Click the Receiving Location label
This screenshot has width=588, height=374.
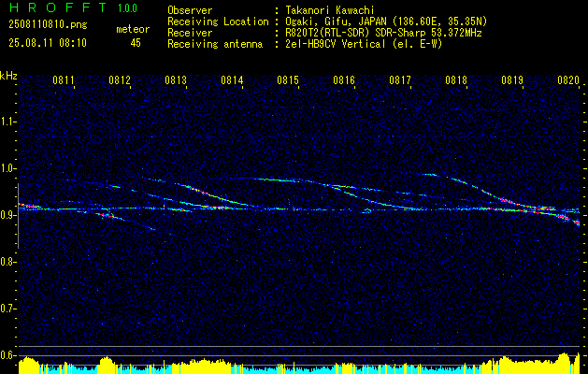218,22
